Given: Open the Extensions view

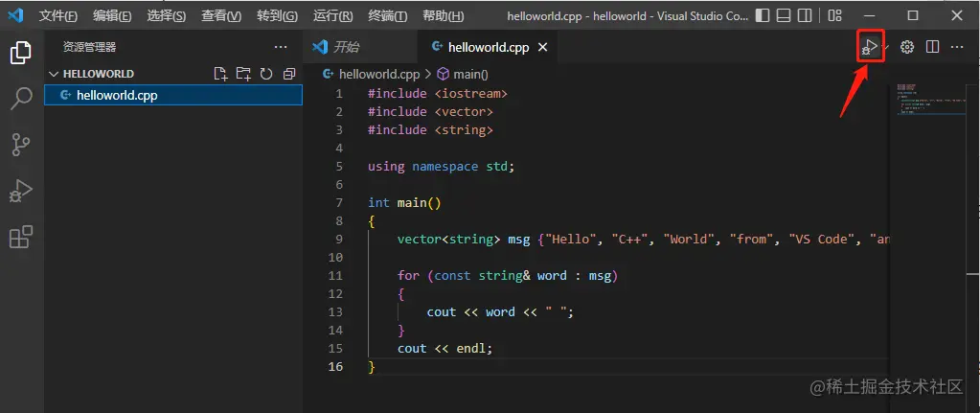Looking at the screenshot, I should pos(21,238).
